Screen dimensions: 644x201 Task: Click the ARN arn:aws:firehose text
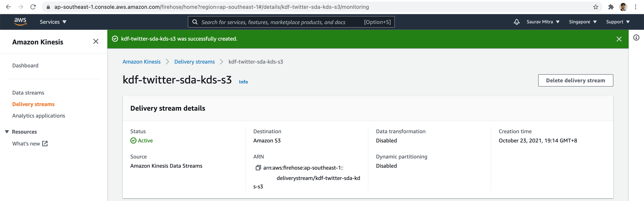303,168
